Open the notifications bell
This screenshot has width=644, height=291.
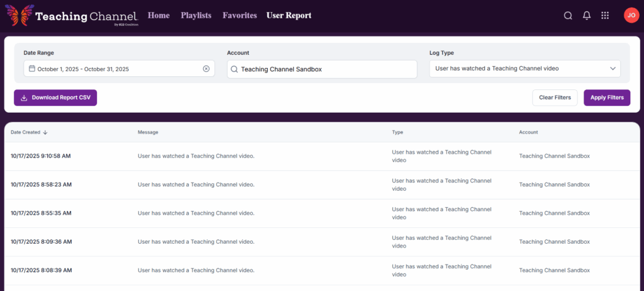(587, 16)
